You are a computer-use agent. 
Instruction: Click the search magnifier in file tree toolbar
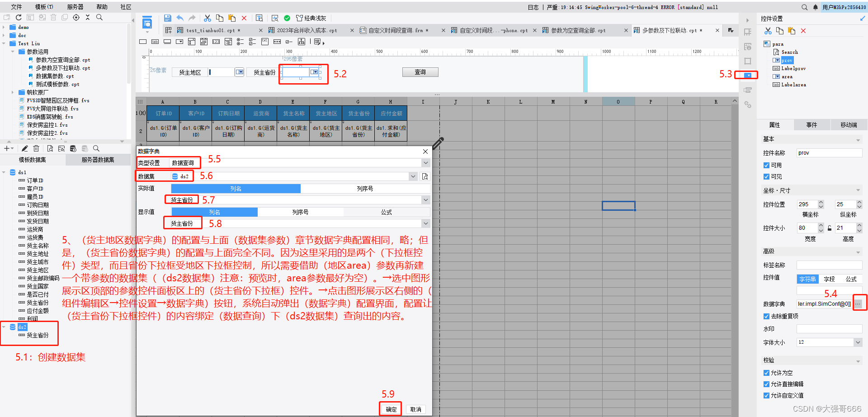click(99, 17)
